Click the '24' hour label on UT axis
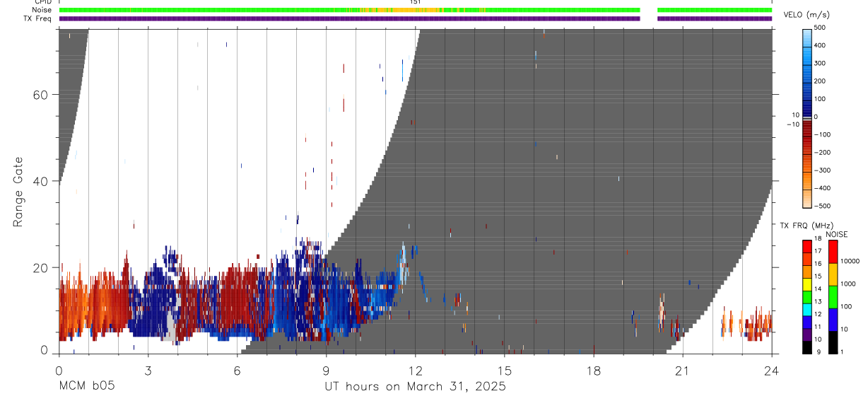The height and width of the screenshot is (401, 868). 772,371
